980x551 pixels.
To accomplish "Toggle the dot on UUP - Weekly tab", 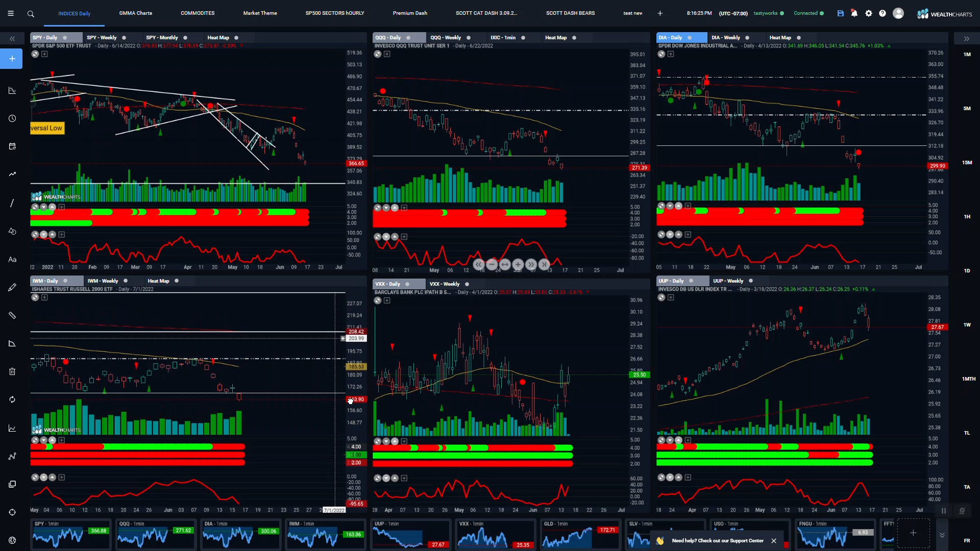I will (x=751, y=281).
